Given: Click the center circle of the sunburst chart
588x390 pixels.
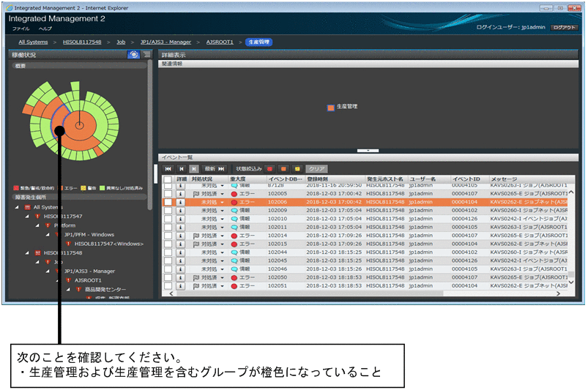Looking at the screenshot, I should 80,126.
